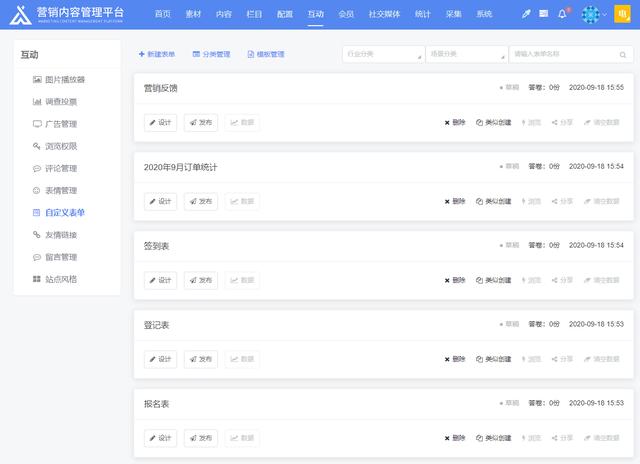Open 模板管理 link

(x=265, y=54)
